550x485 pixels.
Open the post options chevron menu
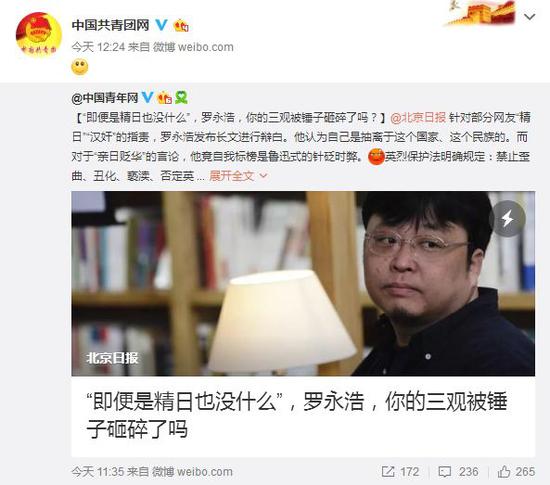(530, 16)
